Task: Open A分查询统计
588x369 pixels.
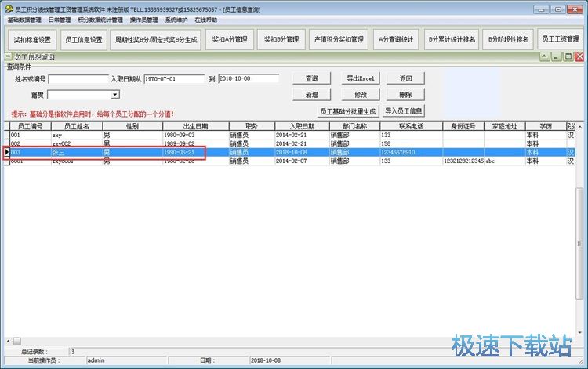Action: coord(396,39)
